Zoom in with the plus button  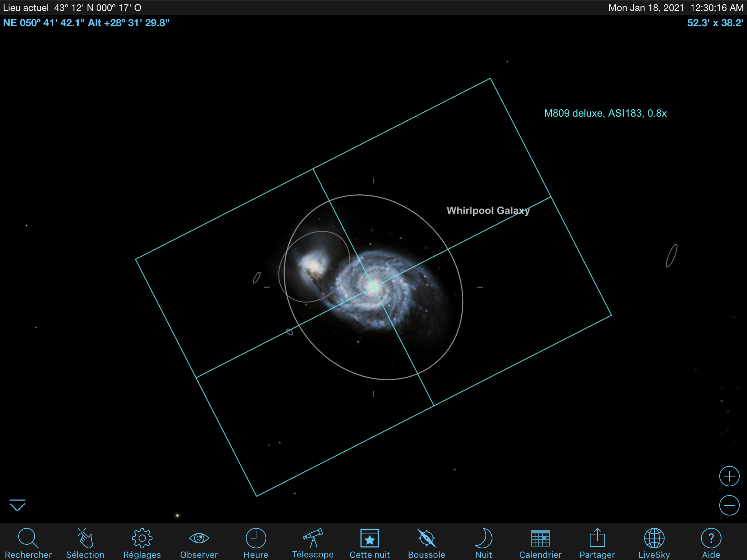click(729, 476)
